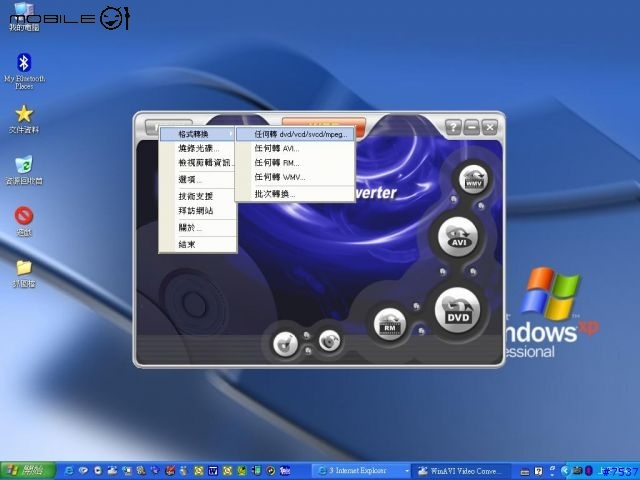
Task: Click the round disc burning button at bottom
Action: (x=329, y=340)
